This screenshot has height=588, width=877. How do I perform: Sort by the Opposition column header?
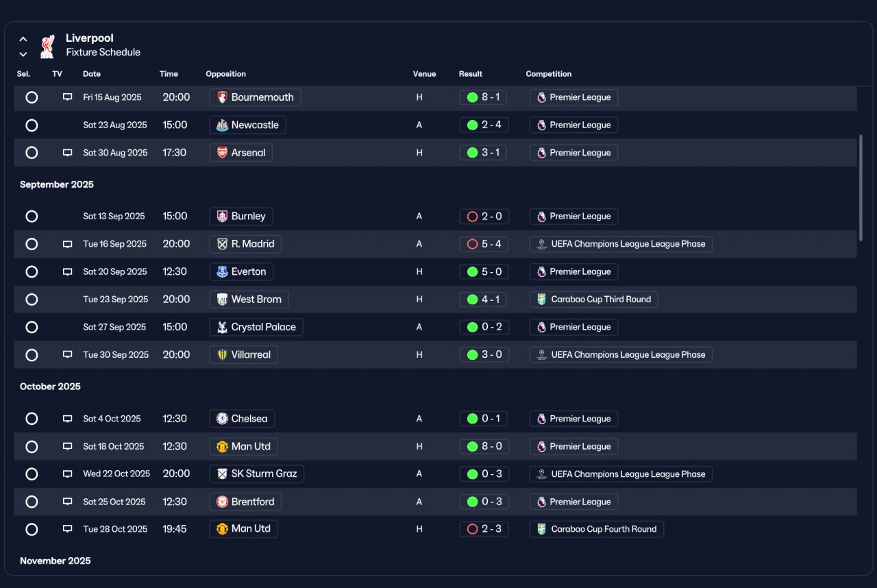click(225, 74)
